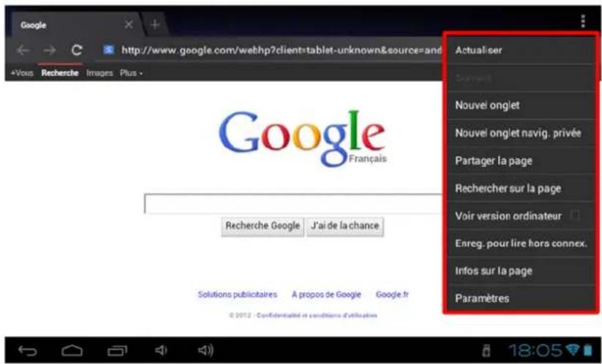
Task: Close the Google tab
Action: point(129,25)
